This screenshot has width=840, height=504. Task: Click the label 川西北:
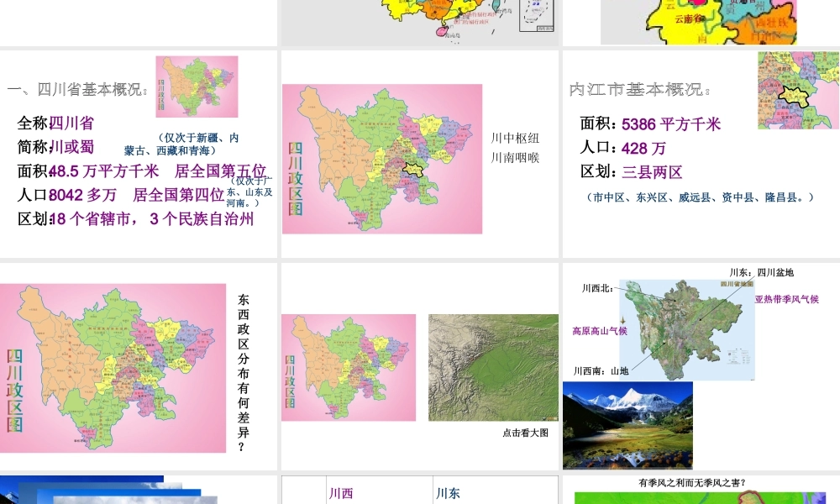[597, 288]
